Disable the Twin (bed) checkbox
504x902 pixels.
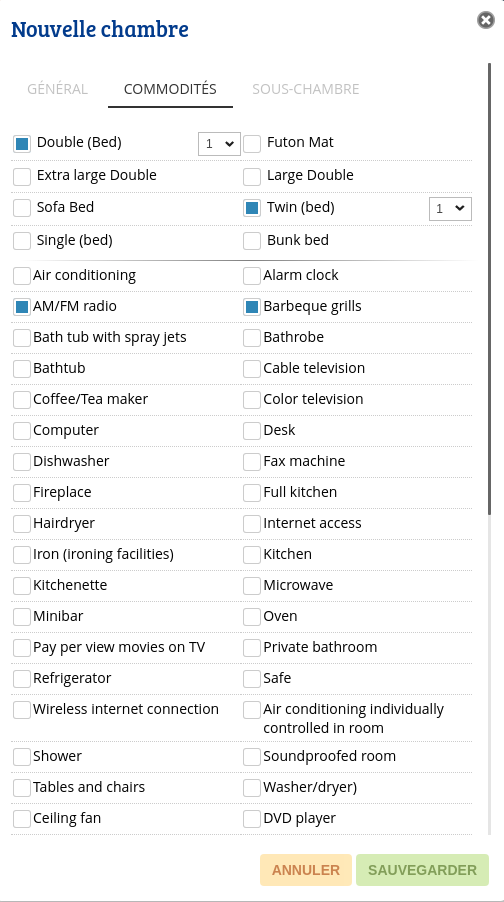(x=252, y=208)
